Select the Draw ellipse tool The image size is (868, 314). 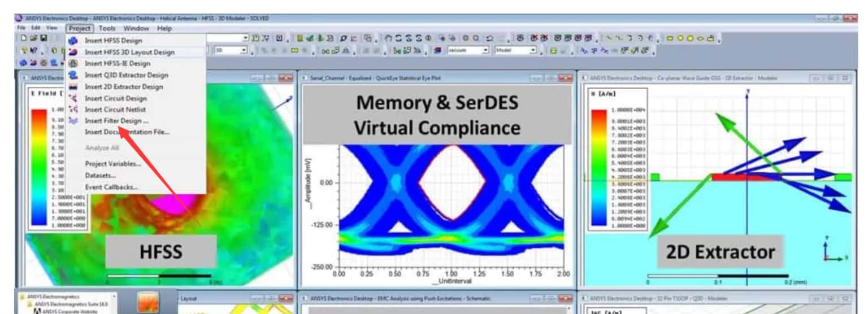click(700, 38)
